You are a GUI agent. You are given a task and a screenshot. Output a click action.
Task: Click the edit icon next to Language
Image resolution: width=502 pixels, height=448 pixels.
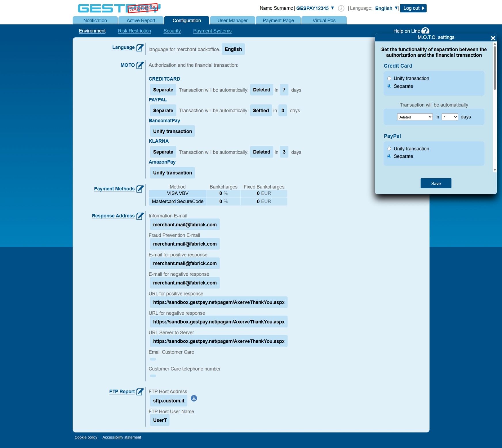[140, 48]
